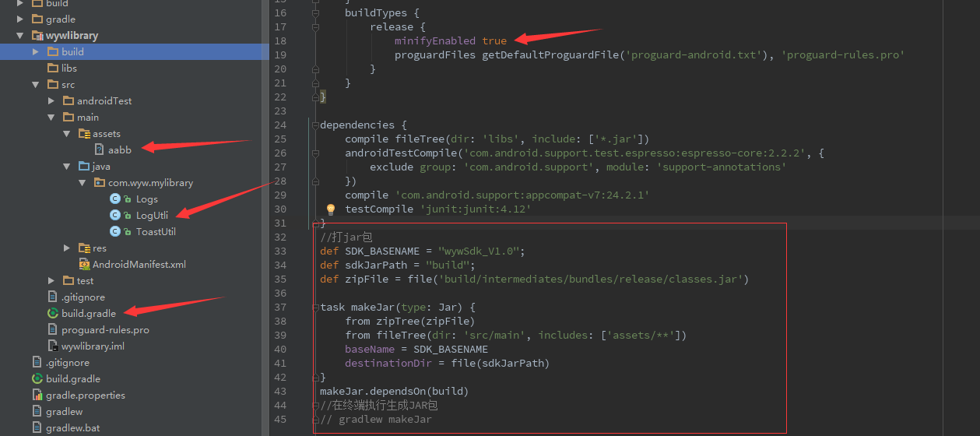This screenshot has width=980, height=436.
Task: Click the junit:junit:4.12 dependency string
Action: tap(476, 209)
